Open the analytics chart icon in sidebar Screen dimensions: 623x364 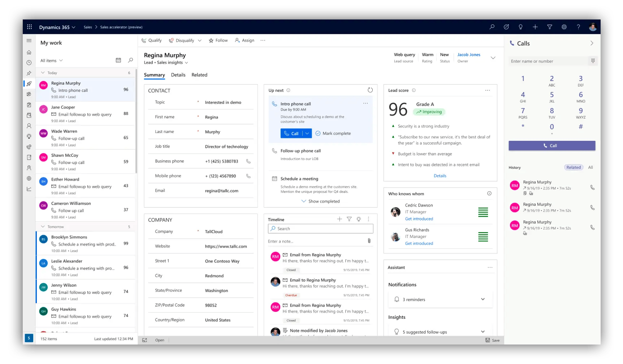[x=29, y=189]
